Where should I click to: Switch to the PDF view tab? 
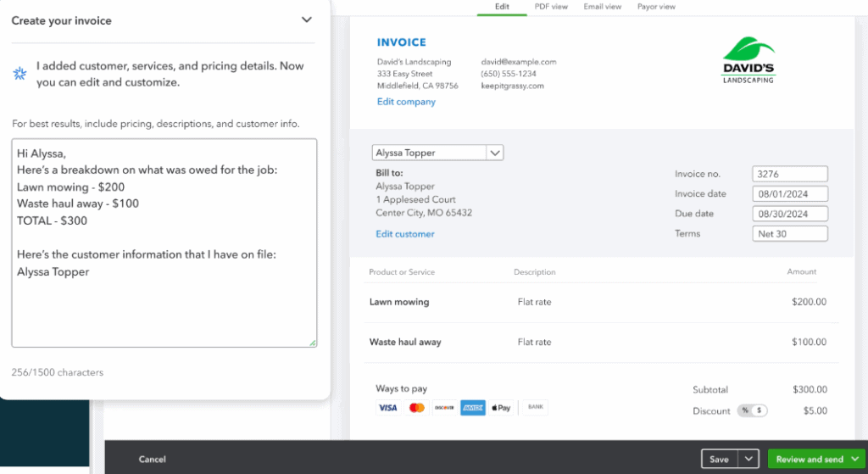point(551,7)
